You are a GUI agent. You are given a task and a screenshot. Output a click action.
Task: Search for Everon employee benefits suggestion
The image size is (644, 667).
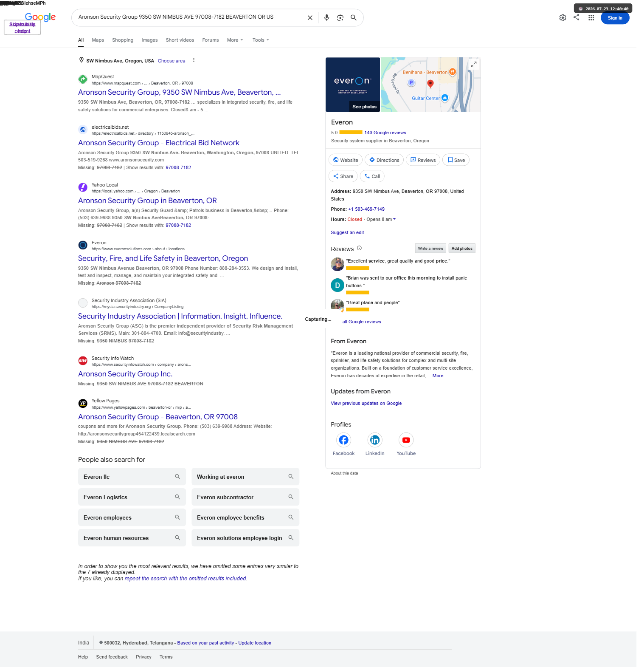[x=245, y=517]
